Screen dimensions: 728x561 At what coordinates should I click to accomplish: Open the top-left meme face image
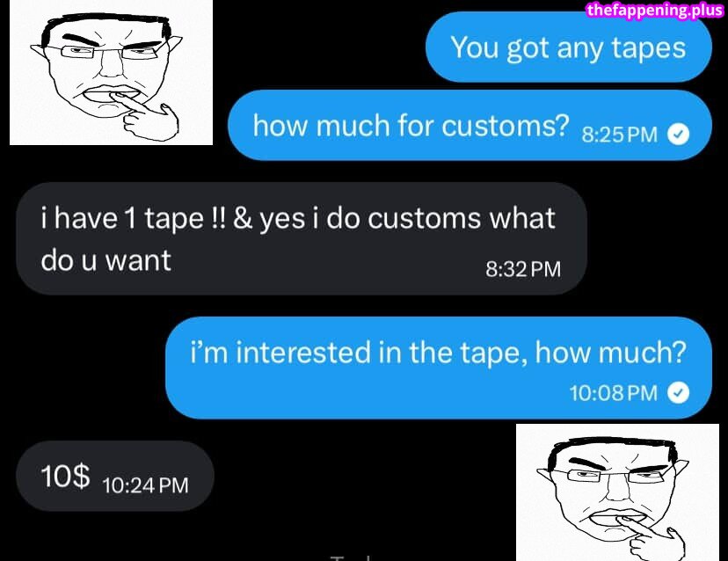(111, 72)
